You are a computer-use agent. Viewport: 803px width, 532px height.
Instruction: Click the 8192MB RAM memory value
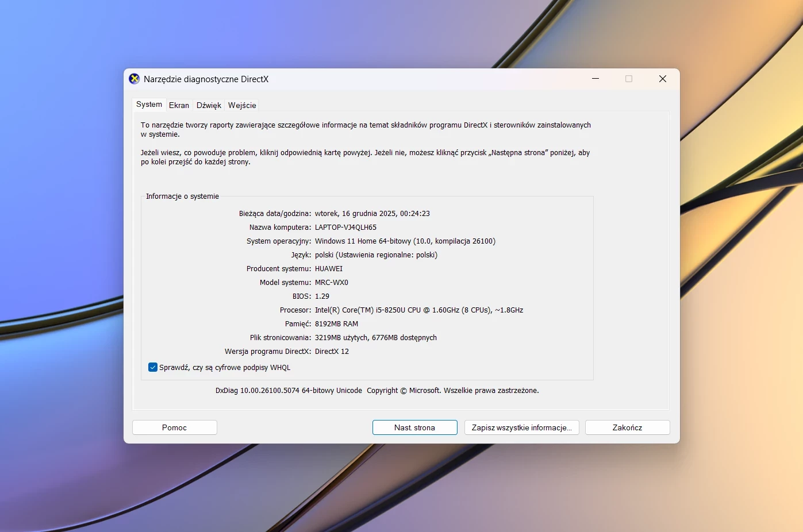pos(336,324)
